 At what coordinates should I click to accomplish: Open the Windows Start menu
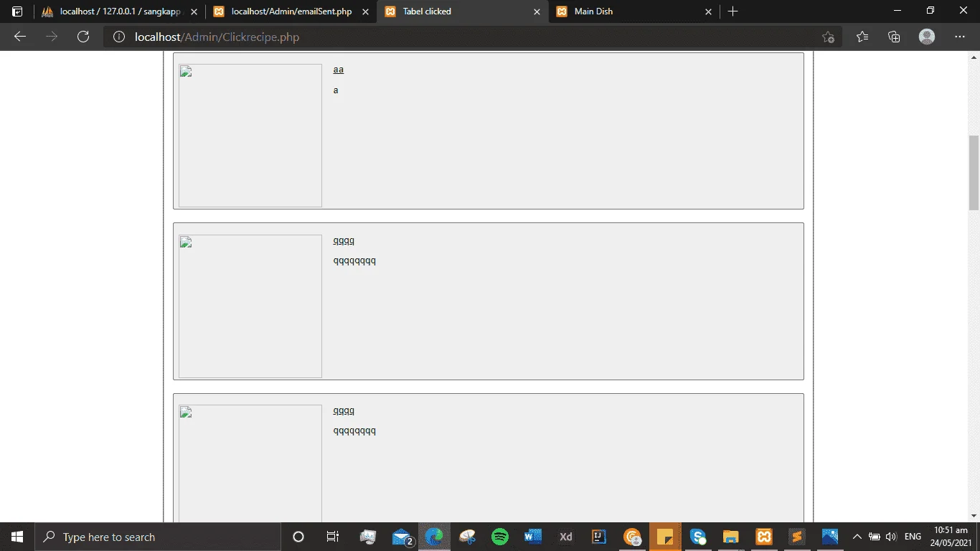tap(17, 537)
